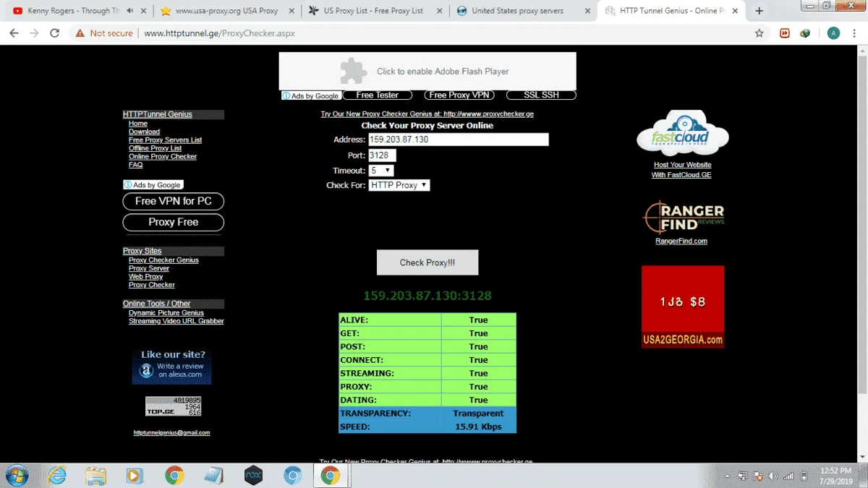Image resolution: width=868 pixels, height=488 pixels.
Task: Click the USA2GEORGIA.com red banner
Action: point(683,307)
